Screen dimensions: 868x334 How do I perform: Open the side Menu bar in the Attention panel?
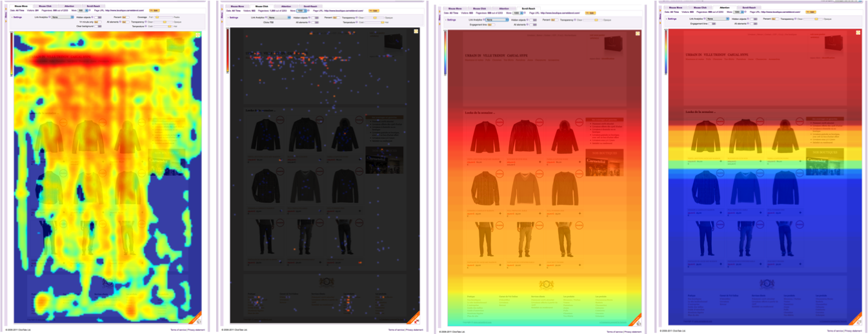(x=660, y=16)
